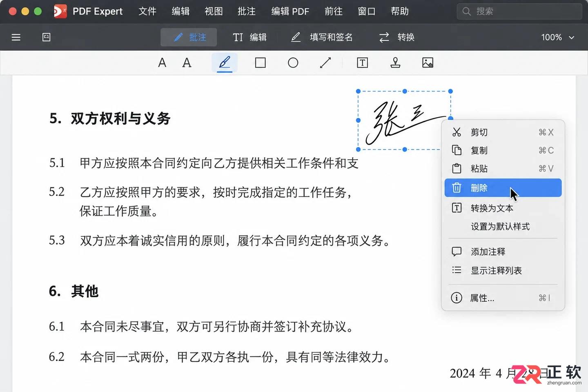Open the 编辑 menu in the menu bar
588x392 pixels.
tap(180, 11)
